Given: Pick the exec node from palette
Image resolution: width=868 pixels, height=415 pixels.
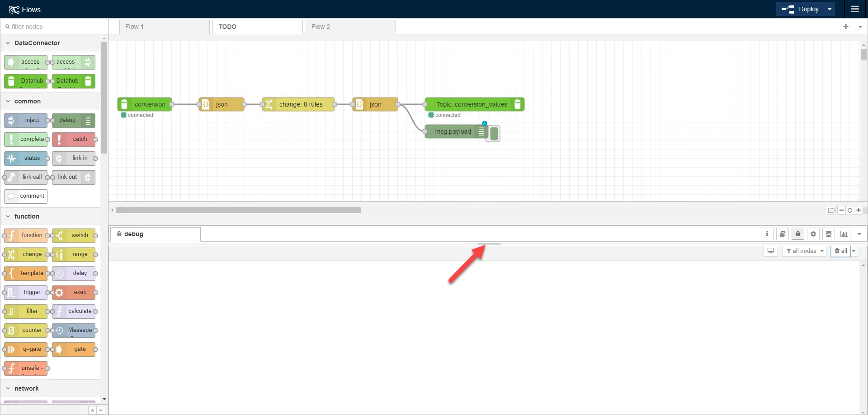Looking at the screenshot, I should pos(74,292).
